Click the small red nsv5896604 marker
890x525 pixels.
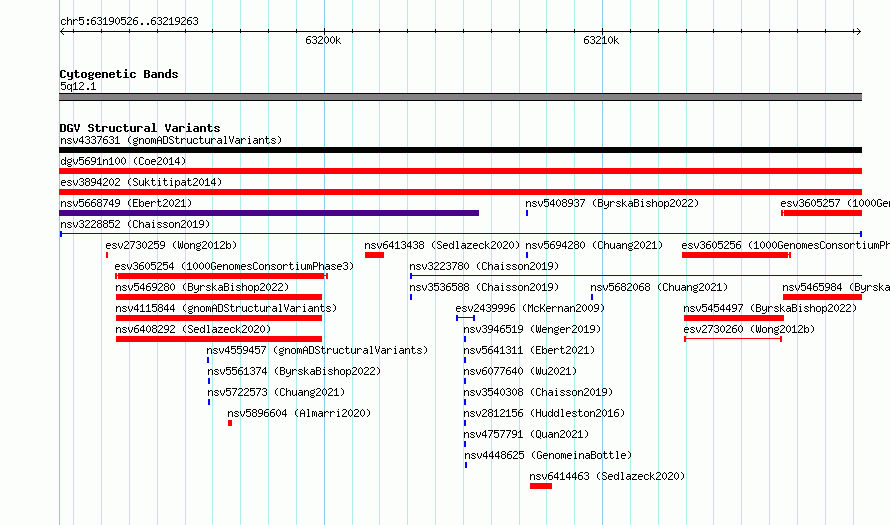tap(230, 423)
